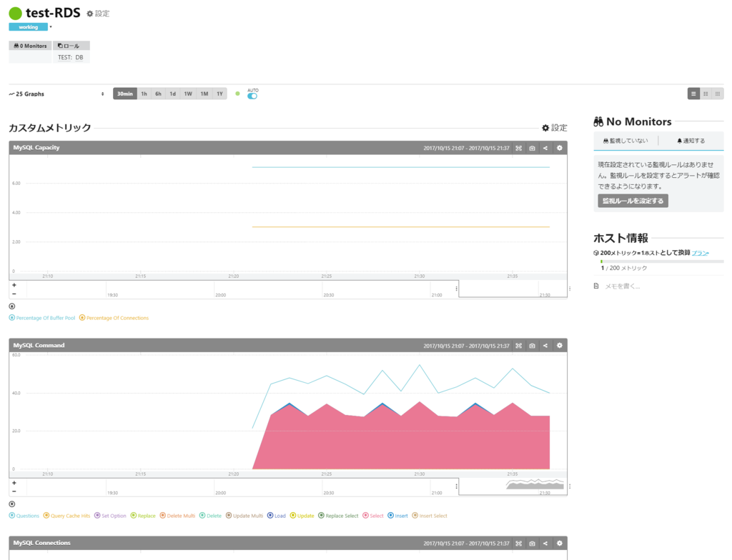Click the memo note icon
Image resolution: width=732 pixels, height=560 pixels.
[596, 286]
